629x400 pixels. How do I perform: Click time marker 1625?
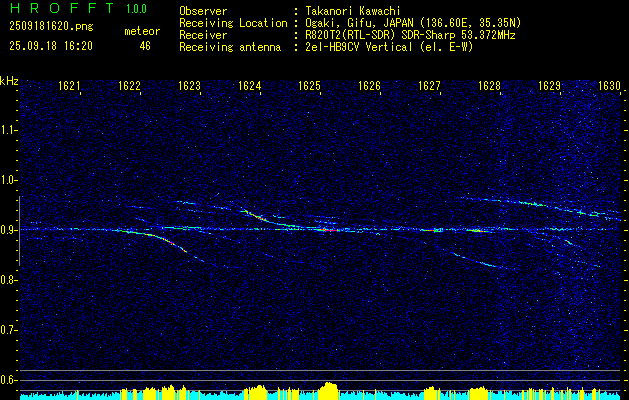[309, 85]
